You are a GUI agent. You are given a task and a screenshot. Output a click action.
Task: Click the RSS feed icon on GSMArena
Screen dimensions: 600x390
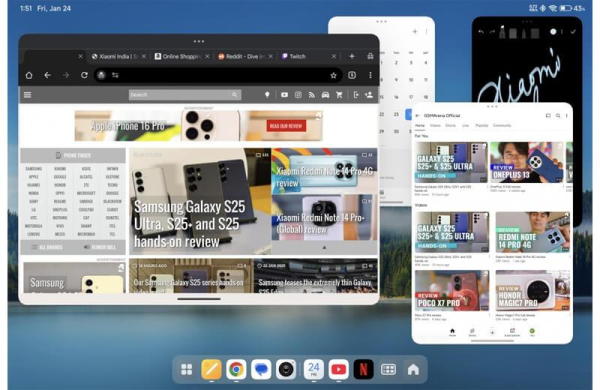[312, 95]
